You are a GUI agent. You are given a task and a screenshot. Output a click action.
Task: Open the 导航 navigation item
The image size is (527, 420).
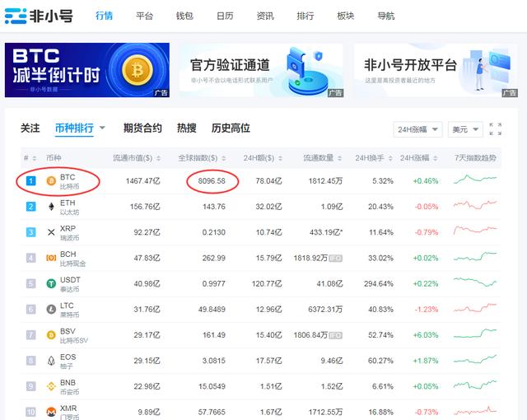386,16
